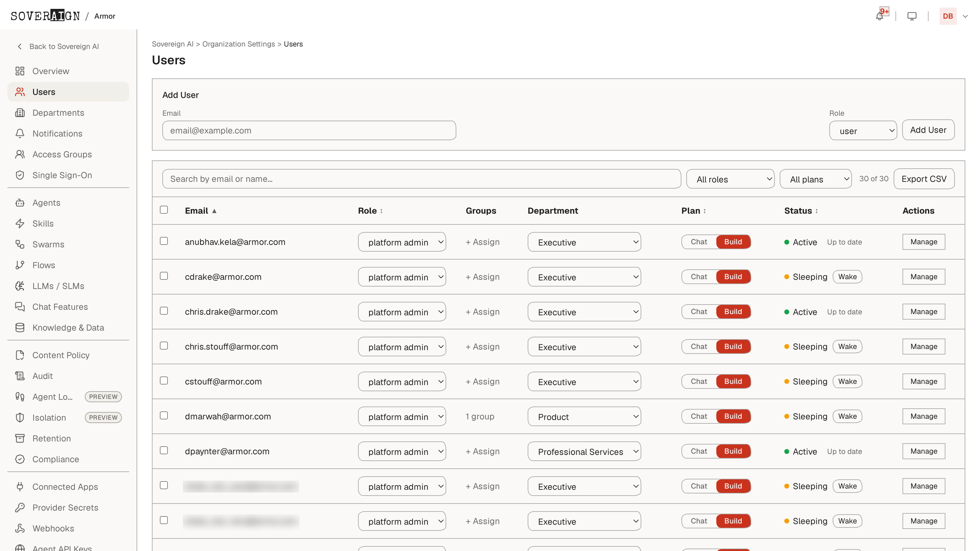Open department dropdown for dpaynter@armor.com
This screenshot has height=551, width=980.
(x=584, y=452)
